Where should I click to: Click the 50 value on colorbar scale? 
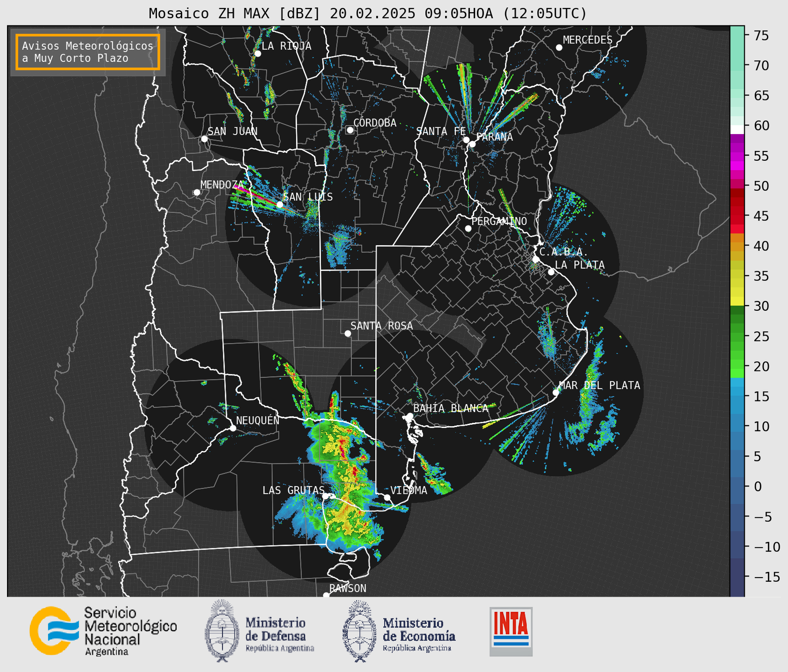click(761, 186)
